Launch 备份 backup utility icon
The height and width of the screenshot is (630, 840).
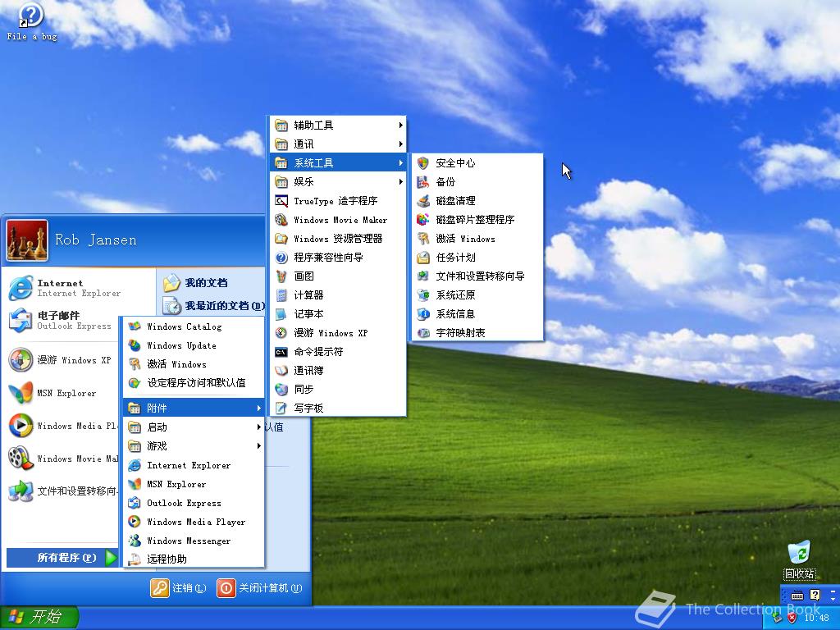(422, 181)
